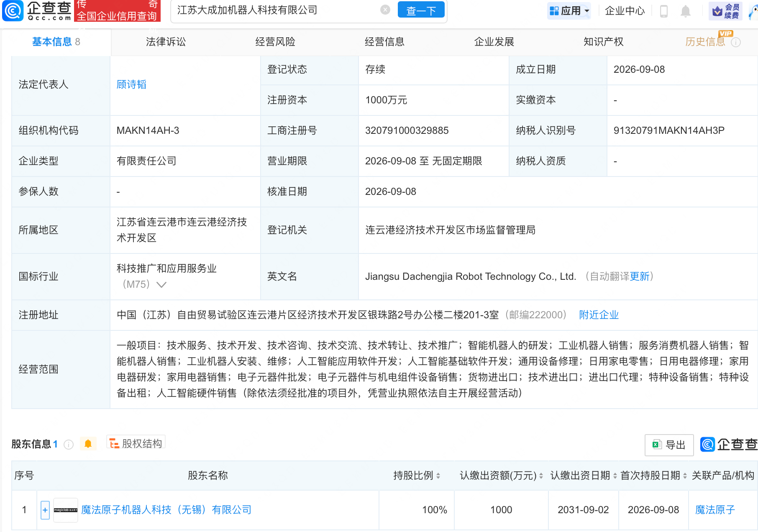Expand the shareholder row plus button
Image resolution: width=758 pixels, height=532 pixels.
(x=45, y=510)
